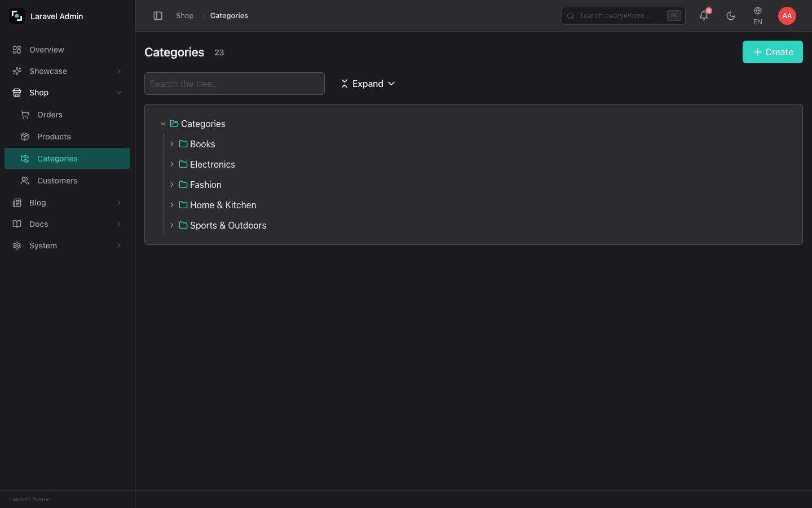The width and height of the screenshot is (812, 508).
Task: Click the Shop breadcrumb link
Action: pyautogui.click(x=184, y=16)
